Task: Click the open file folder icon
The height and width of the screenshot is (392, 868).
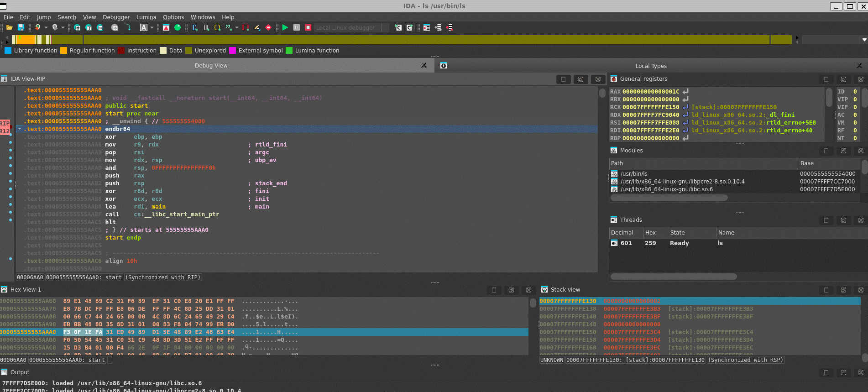Action: pos(9,27)
